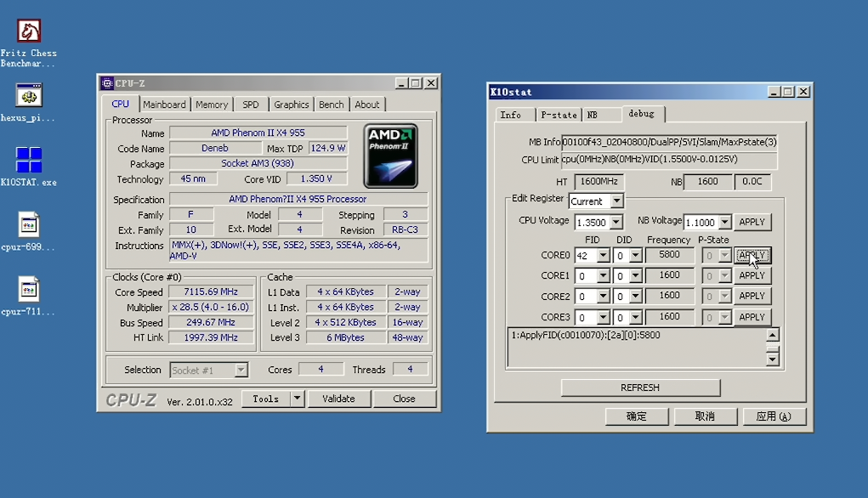Open the Bench tab in CPU-Z
The width and height of the screenshot is (868, 498).
331,105
